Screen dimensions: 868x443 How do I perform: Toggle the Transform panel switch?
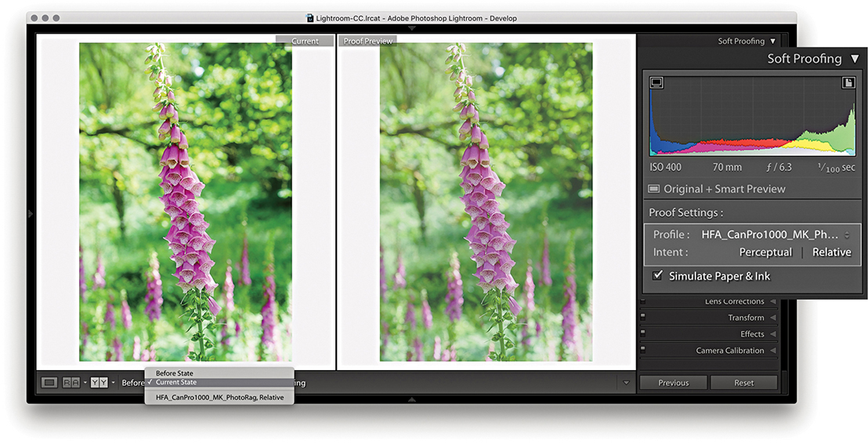point(642,318)
